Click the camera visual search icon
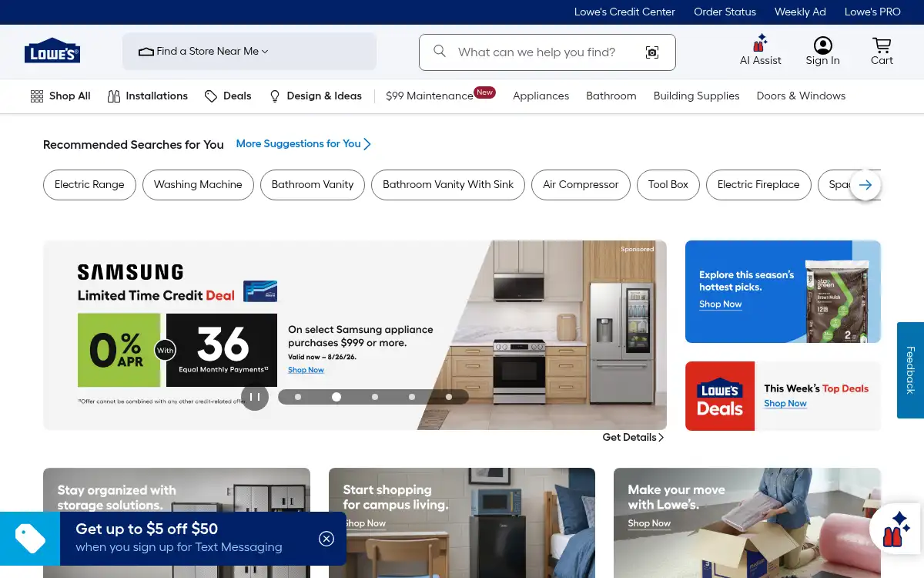The width and height of the screenshot is (924, 578). [652, 52]
